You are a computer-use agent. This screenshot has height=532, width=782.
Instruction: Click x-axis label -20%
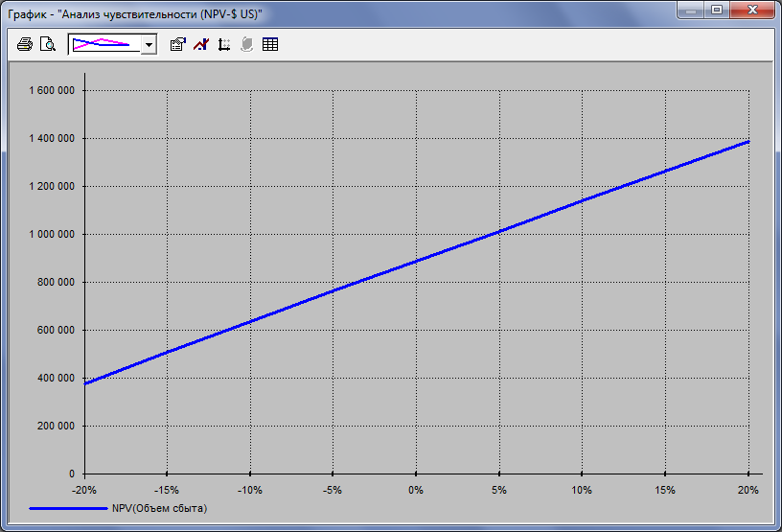[x=83, y=490]
